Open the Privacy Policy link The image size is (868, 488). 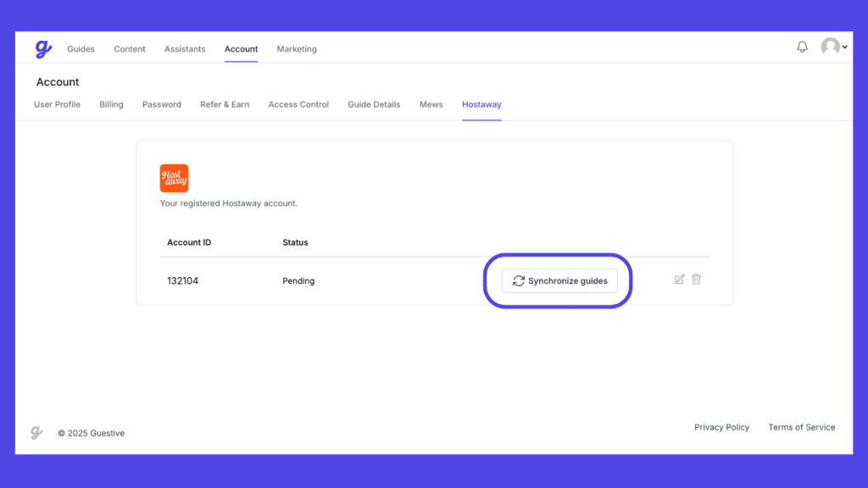(722, 427)
